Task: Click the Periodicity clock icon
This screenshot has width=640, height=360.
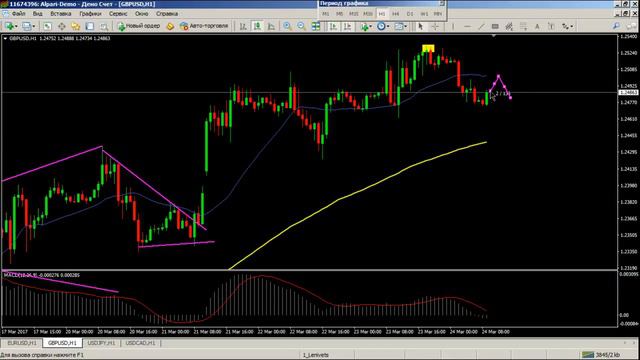Action: pos(381,26)
